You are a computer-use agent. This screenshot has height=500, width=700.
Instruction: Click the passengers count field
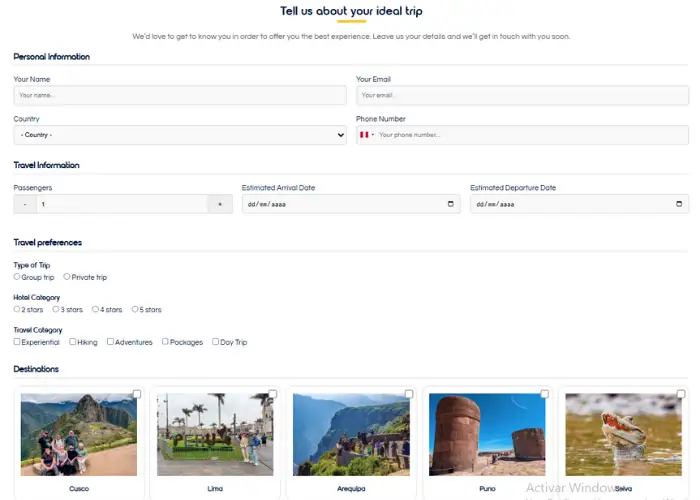122,204
